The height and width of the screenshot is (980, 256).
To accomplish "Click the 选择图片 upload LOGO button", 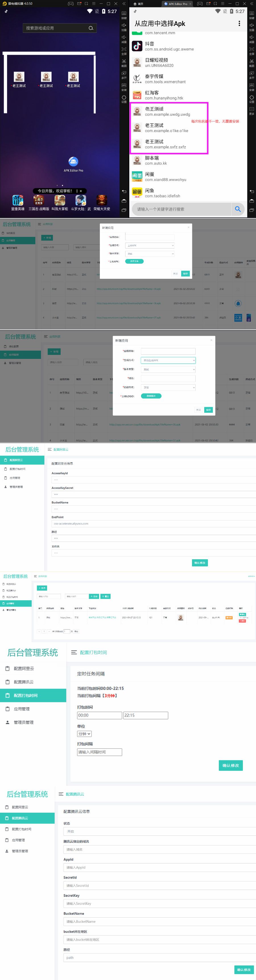I will (151, 396).
